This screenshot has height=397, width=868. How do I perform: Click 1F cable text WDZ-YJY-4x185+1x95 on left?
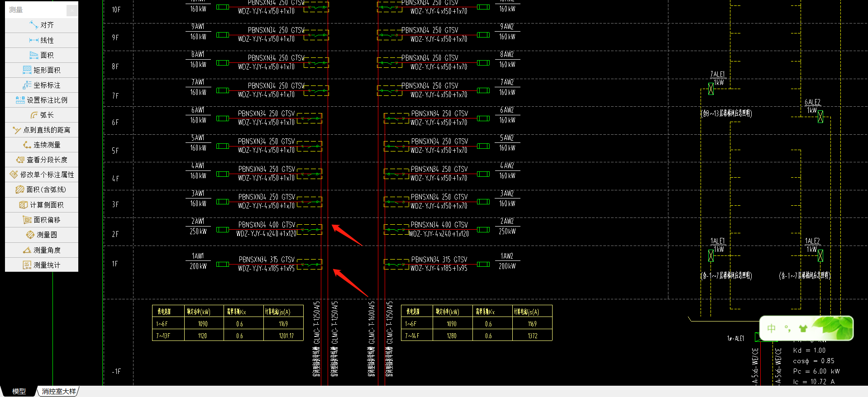[266, 268]
